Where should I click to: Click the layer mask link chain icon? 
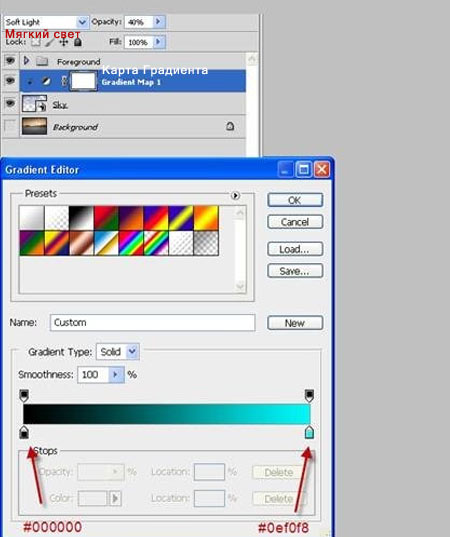[x=64, y=81]
